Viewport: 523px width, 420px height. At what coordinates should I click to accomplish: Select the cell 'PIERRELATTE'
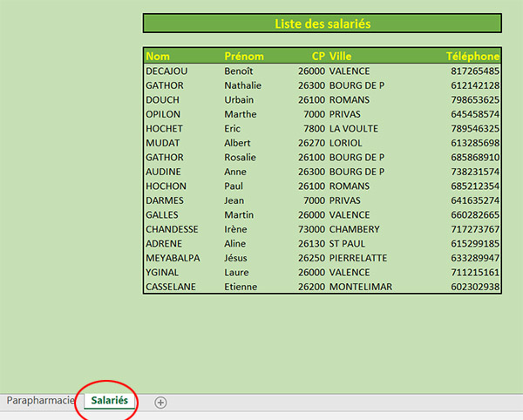[x=358, y=258]
